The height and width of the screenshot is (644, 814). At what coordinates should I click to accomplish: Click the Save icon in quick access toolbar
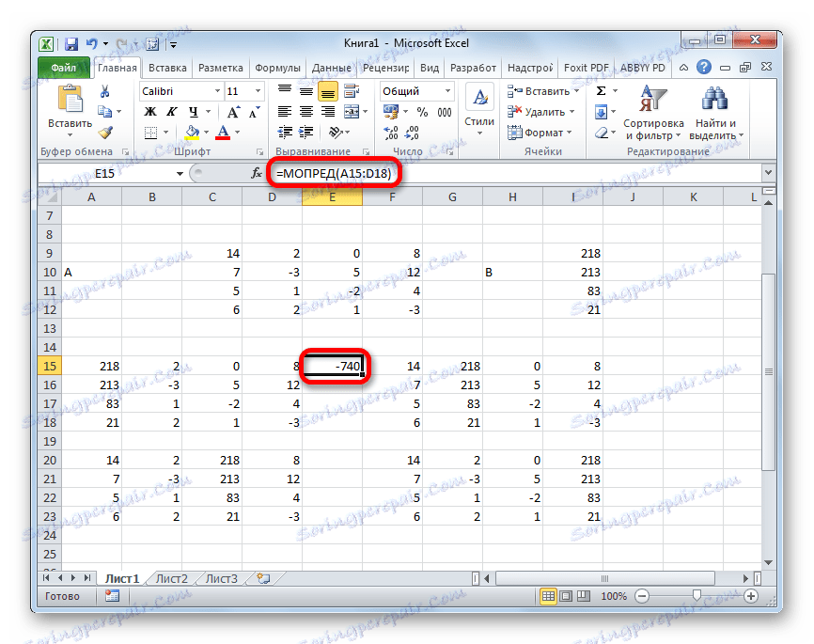pyautogui.click(x=71, y=44)
